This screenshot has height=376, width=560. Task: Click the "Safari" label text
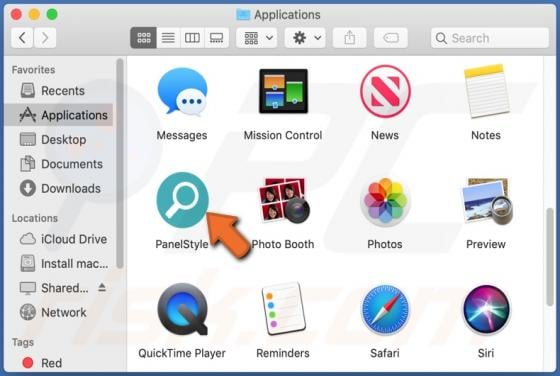click(385, 353)
